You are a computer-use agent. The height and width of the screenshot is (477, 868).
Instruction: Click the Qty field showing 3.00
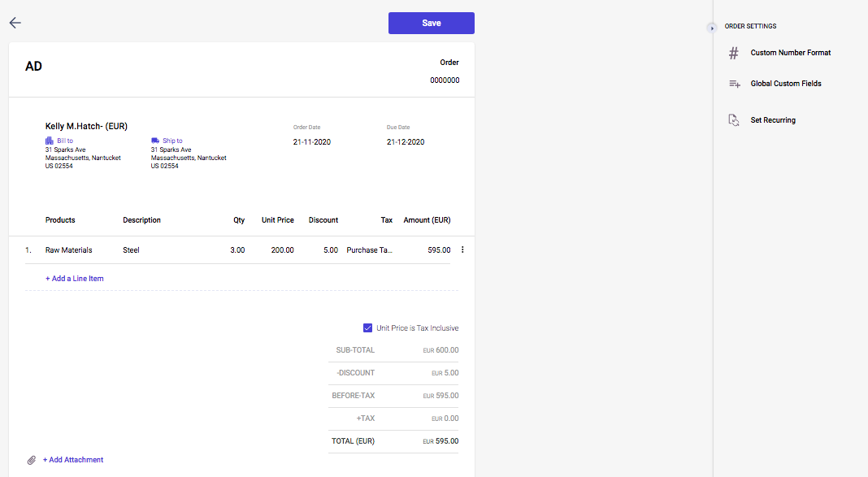click(237, 249)
